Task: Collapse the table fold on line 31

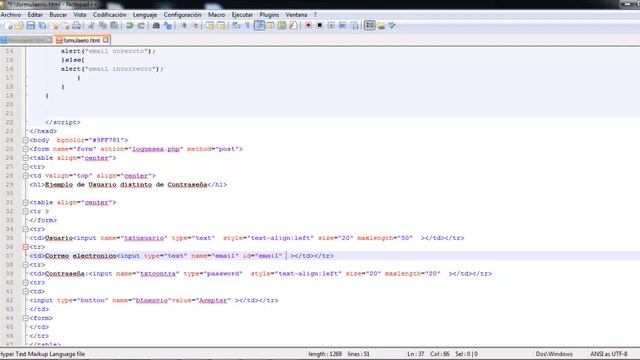Action: 26,202
